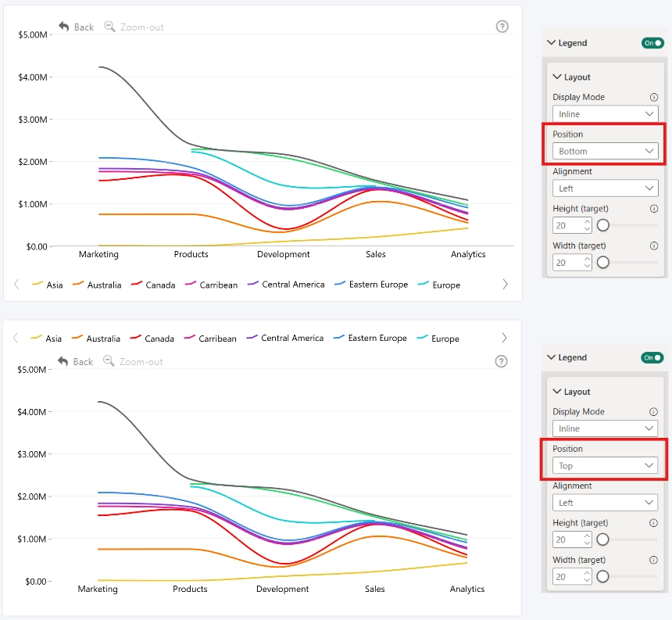Image resolution: width=672 pixels, height=620 pixels.
Task: Click Width (target) number field in lower panel
Action: [x=572, y=576]
